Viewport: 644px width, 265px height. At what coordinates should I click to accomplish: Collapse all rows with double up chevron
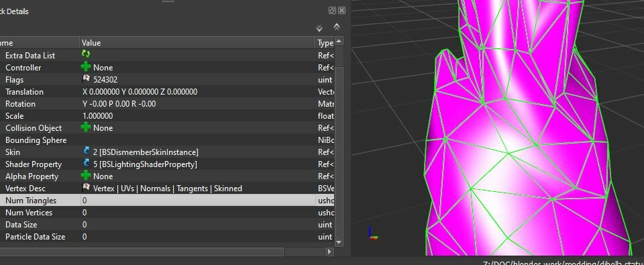(x=336, y=27)
